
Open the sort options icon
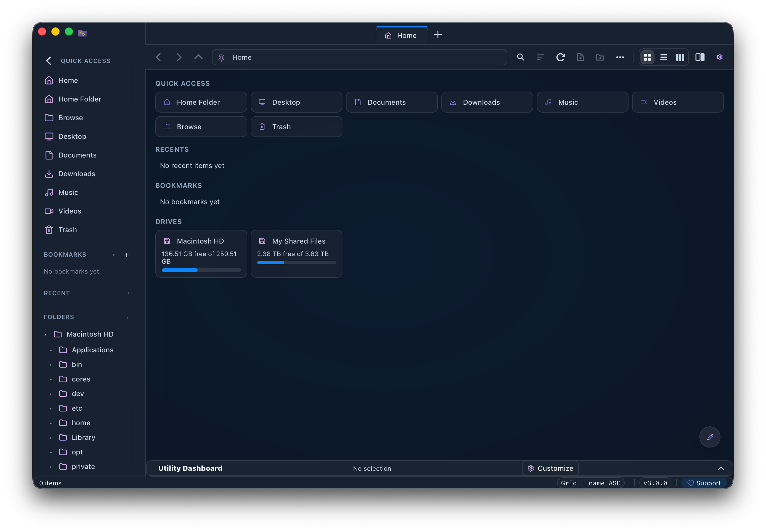pyautogui.click(x=540, y=57)
